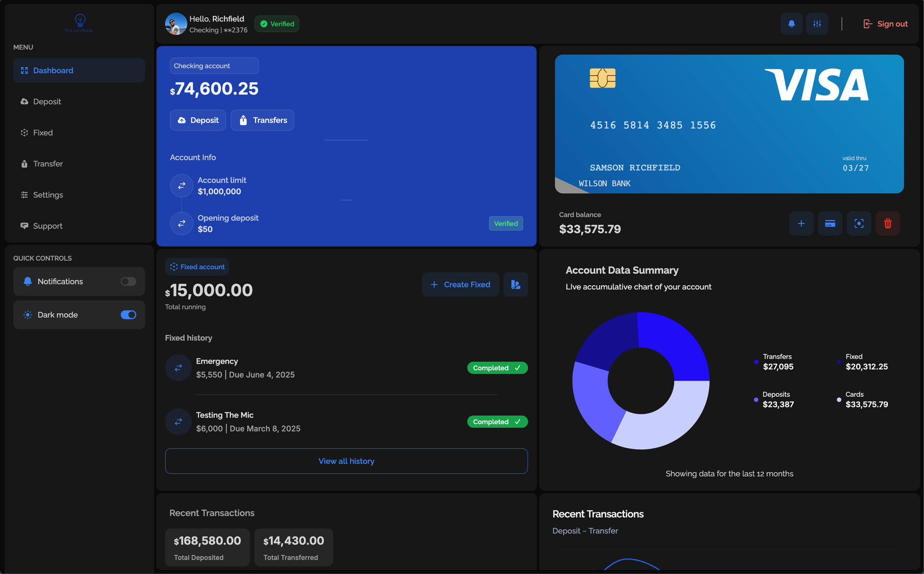The height and width of the screenshot is (574, 924).
Task: Select the Deposit cloud icon in the sidebar
Action: (25, 102)
